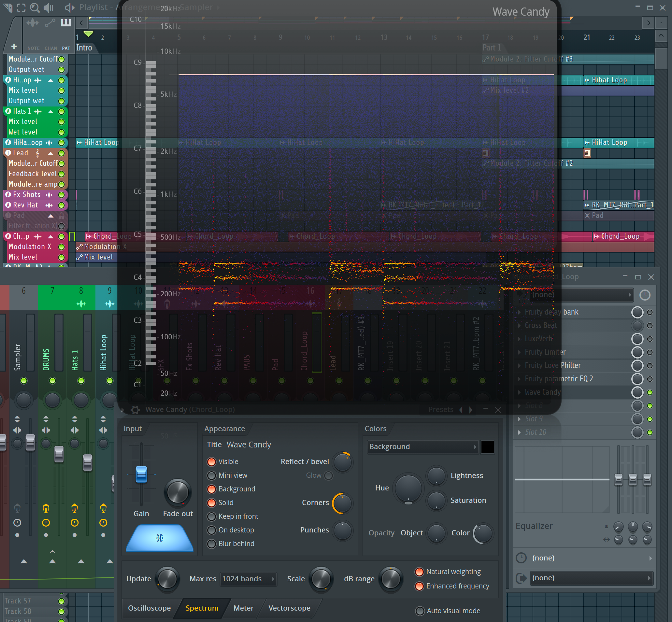Screen dimensions: 672x622
Task: Click the automation clip focus icon
Action: pyautogui.click(x=50, y=23)
